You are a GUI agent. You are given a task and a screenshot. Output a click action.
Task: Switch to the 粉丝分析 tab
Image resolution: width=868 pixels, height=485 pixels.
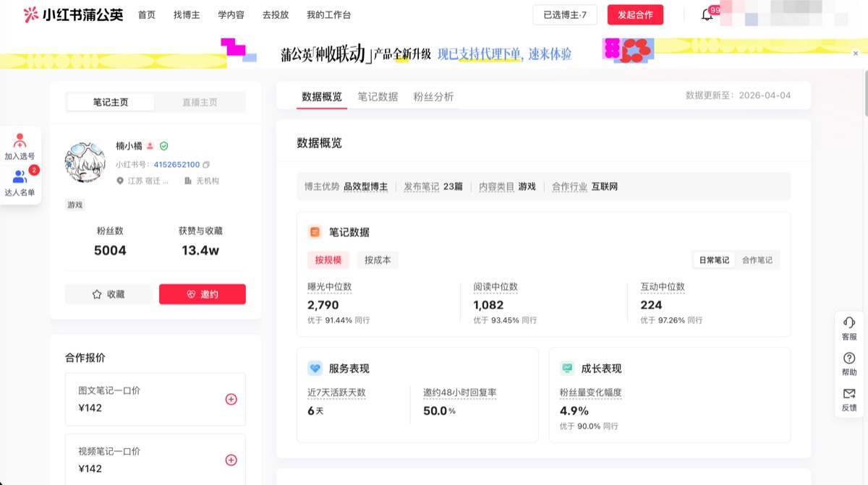[433, 95]
